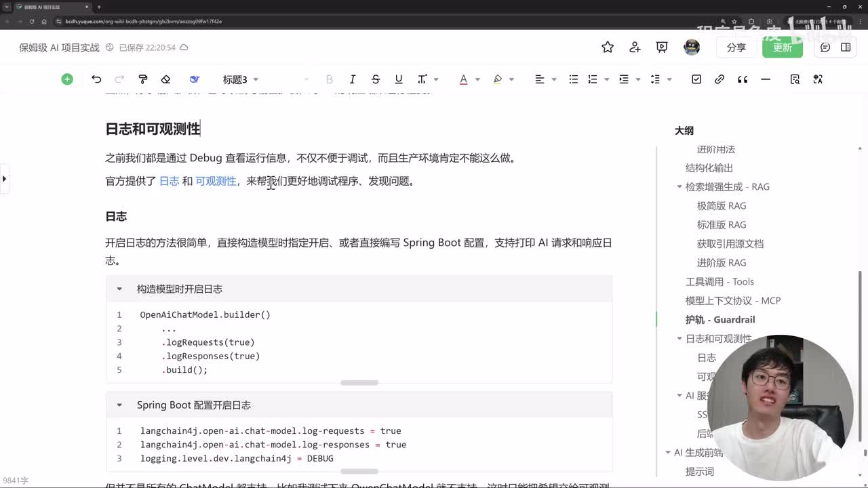Click the document title 保姆级 AI 项目实战
Image resolution: width=868 pixels, height=488 pixels.
point(59,47)
